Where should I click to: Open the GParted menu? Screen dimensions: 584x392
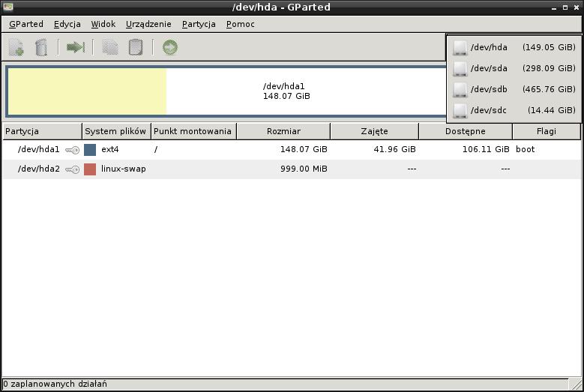pyautogui.click(x=26, y=24)
